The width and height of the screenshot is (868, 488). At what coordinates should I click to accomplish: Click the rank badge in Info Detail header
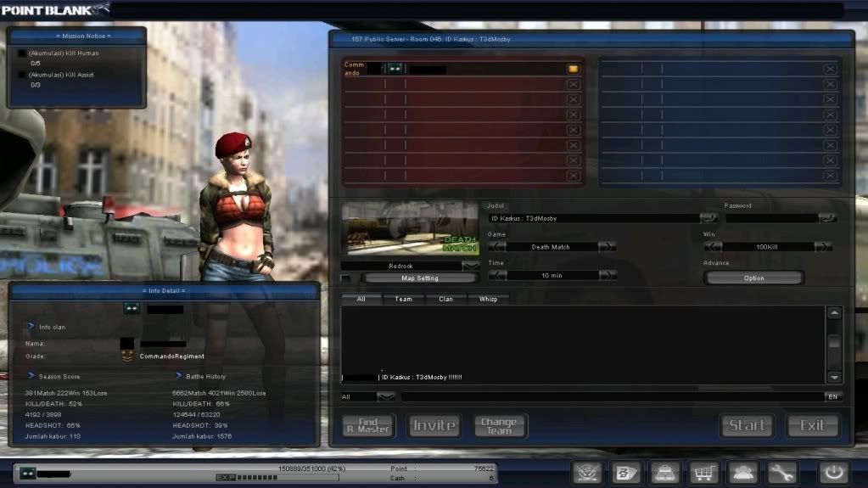132,308
